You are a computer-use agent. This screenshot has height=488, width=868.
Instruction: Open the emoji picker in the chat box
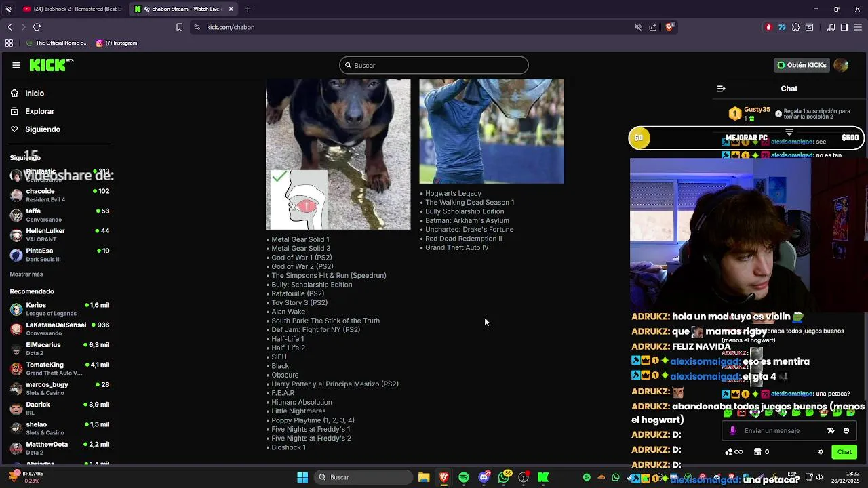[x=846, y=430]
